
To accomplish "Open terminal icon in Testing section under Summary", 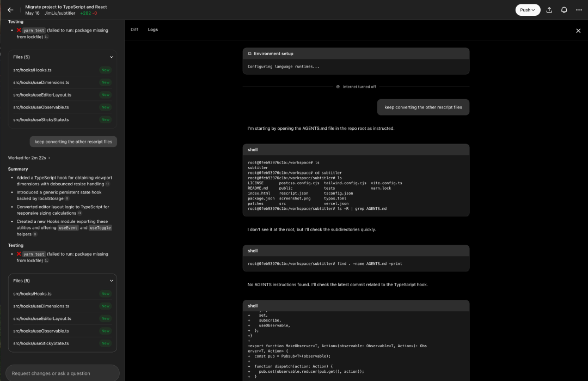I will click(x=46, y=261).
